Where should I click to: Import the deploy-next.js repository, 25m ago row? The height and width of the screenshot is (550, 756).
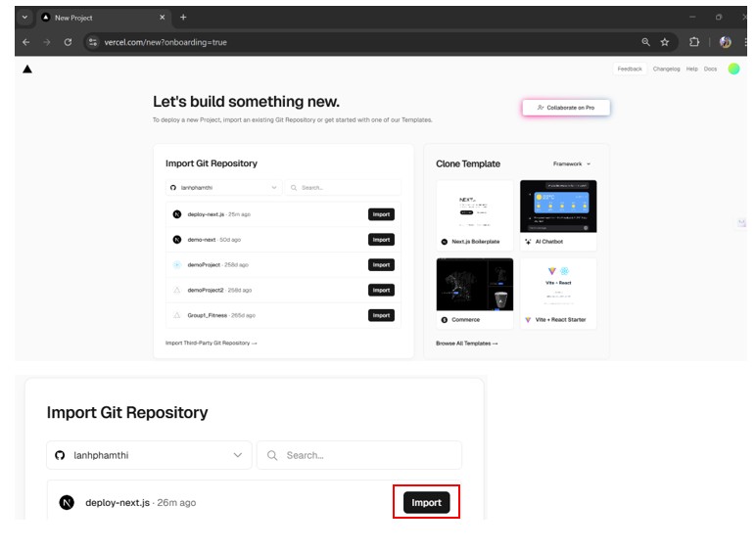click(x=381, y=214)
